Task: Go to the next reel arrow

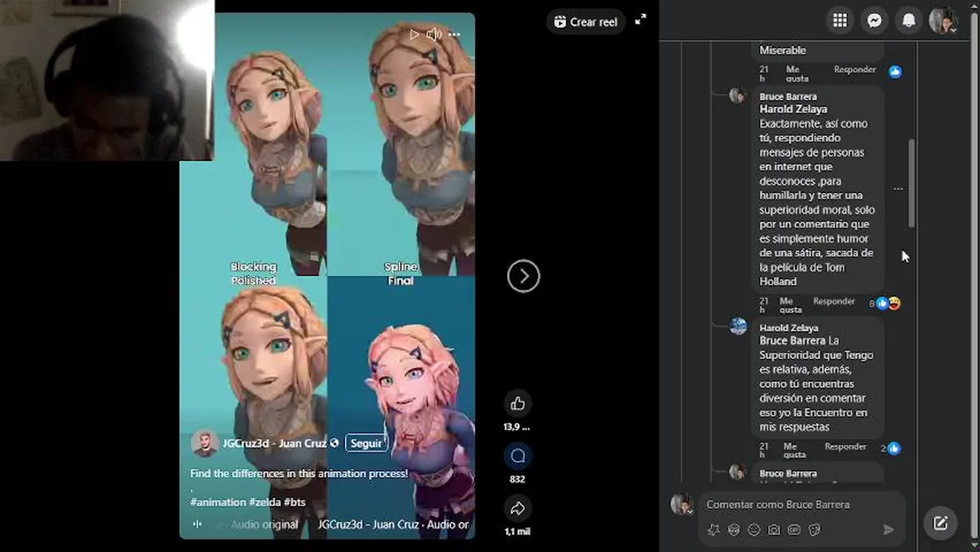Action: [524, 276]
